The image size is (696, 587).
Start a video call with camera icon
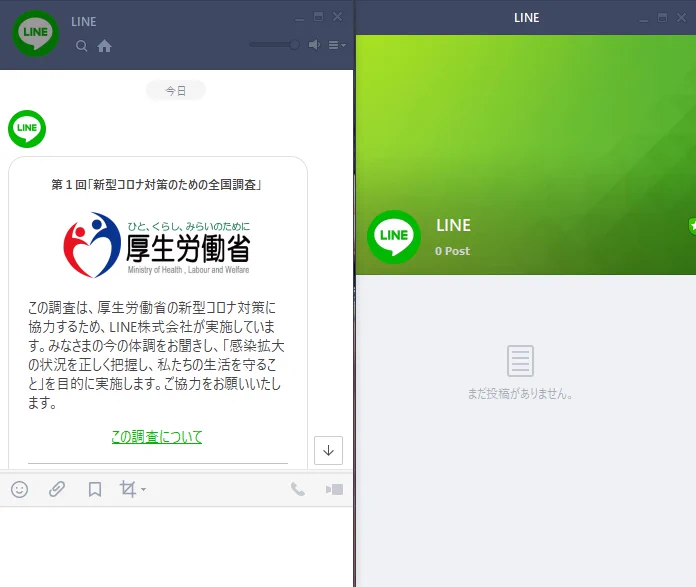tap(334, 489)
